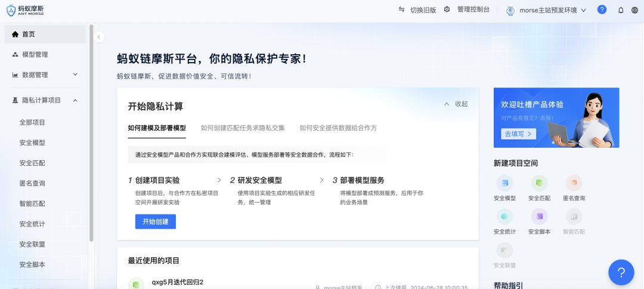Click the disabled 安全联盟 project icon

click(504, 250)
